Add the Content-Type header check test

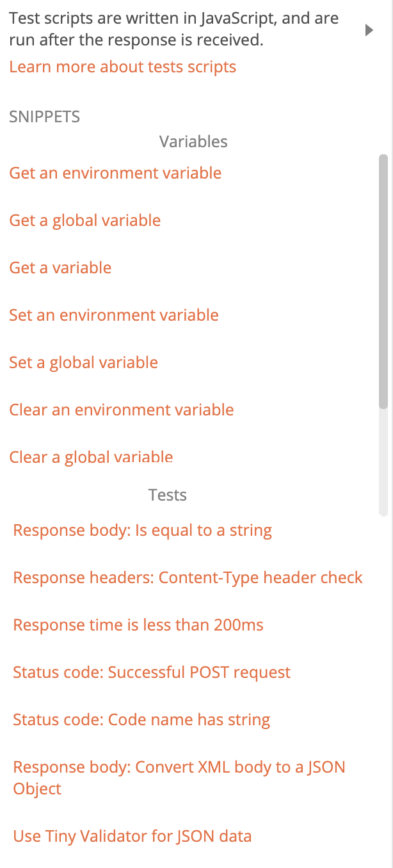(x=188, y=577)
